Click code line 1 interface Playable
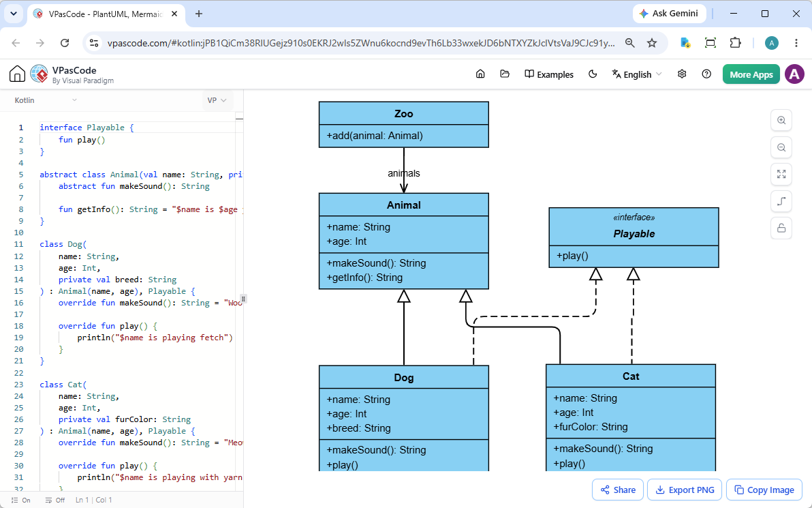 (x=87, y=128)
